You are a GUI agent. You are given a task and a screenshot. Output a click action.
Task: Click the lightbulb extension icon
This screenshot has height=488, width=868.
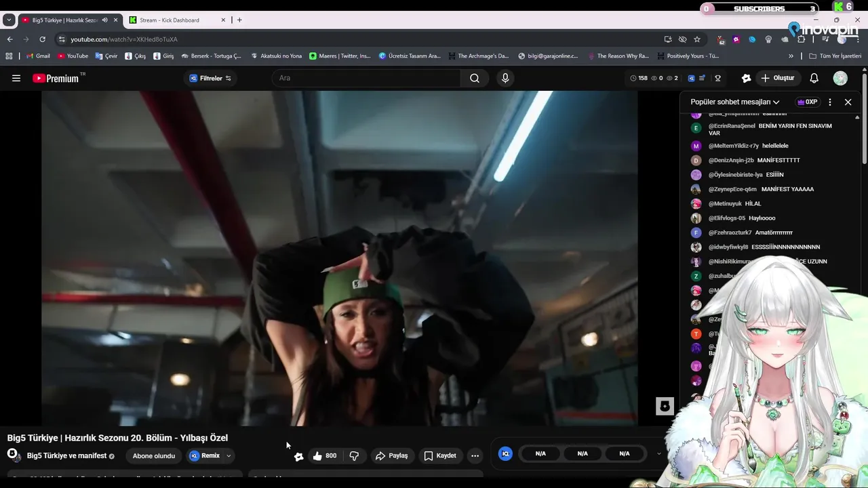coord(768,39)
